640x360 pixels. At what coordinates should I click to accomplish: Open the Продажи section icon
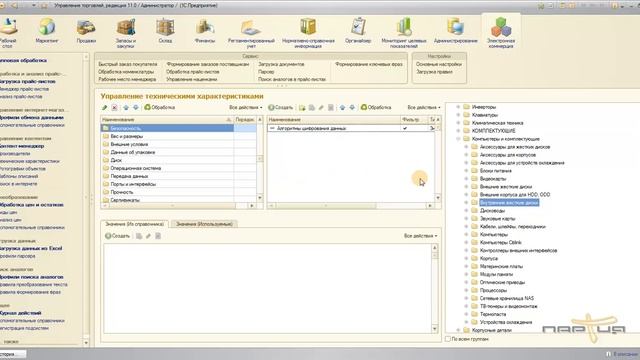(86, 31)
